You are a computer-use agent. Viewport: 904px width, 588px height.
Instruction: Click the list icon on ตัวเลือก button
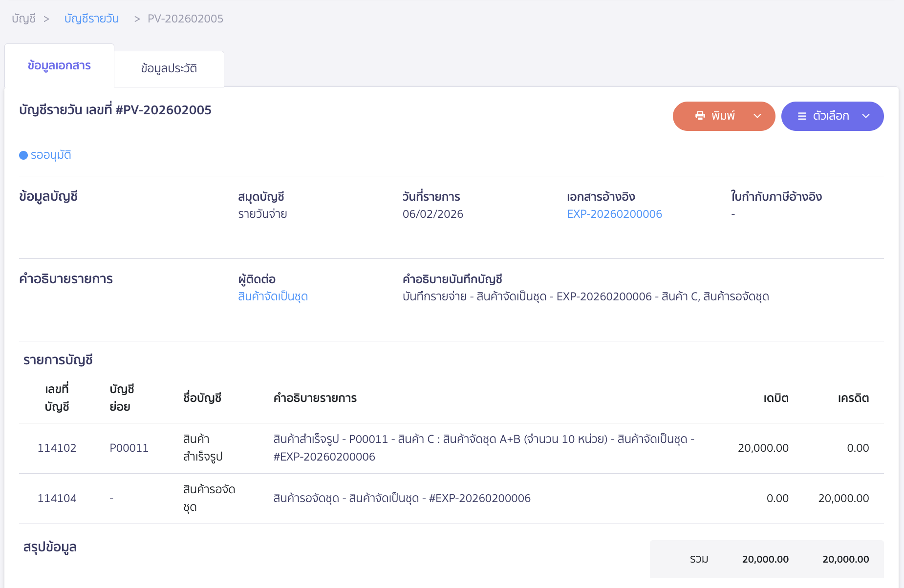point(802,116)
